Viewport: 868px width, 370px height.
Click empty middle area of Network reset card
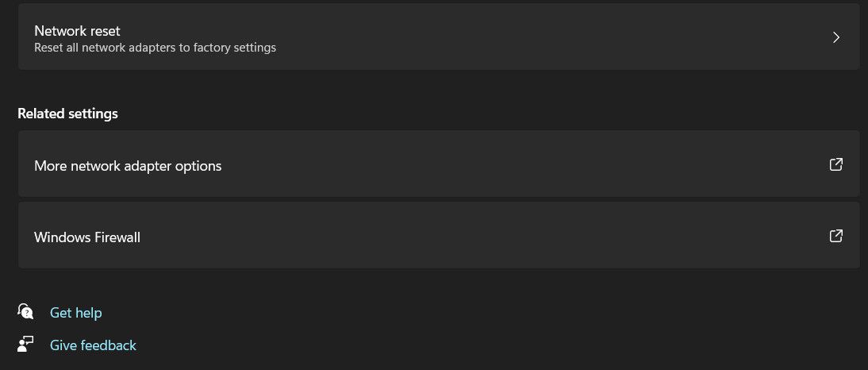[516, 37]
